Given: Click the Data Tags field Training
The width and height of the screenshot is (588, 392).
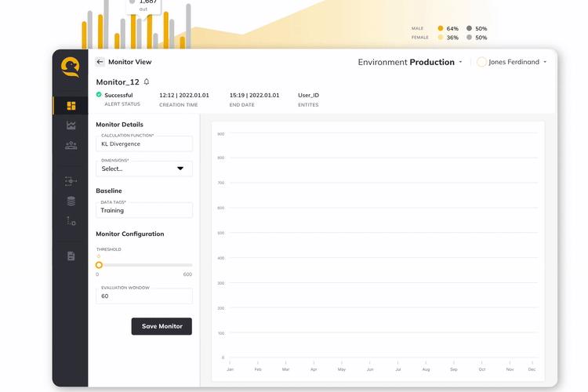Looking at the screenshot, I should coord(144,210).
